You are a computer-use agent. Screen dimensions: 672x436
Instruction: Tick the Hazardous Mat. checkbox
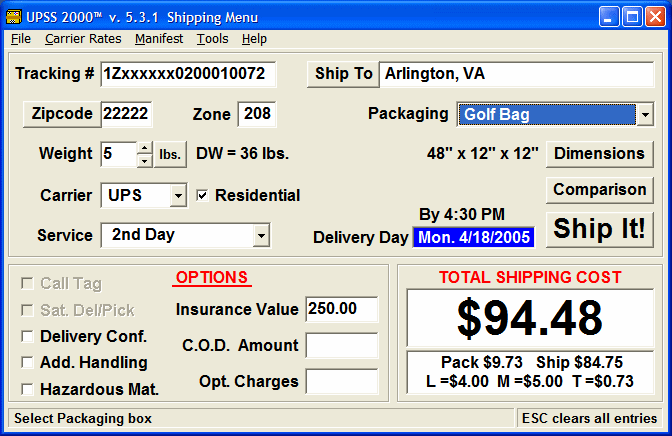pyautogui.click(x=27, y=389)
